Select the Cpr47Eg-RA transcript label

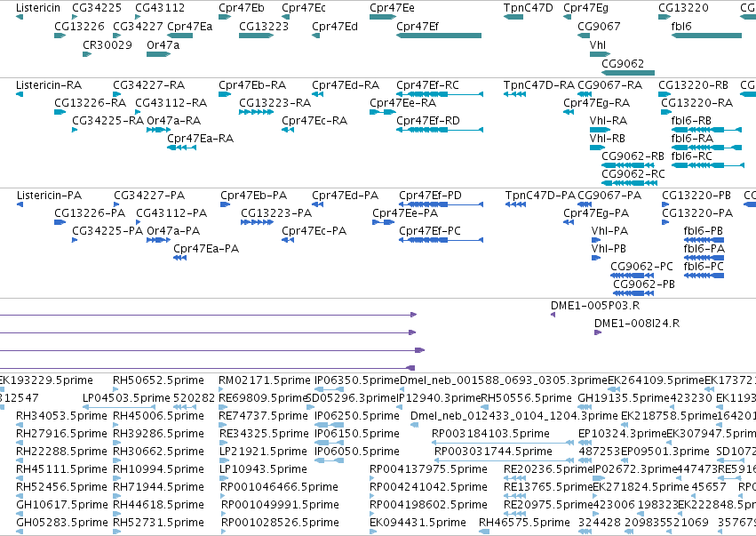[x=596, y=103]
